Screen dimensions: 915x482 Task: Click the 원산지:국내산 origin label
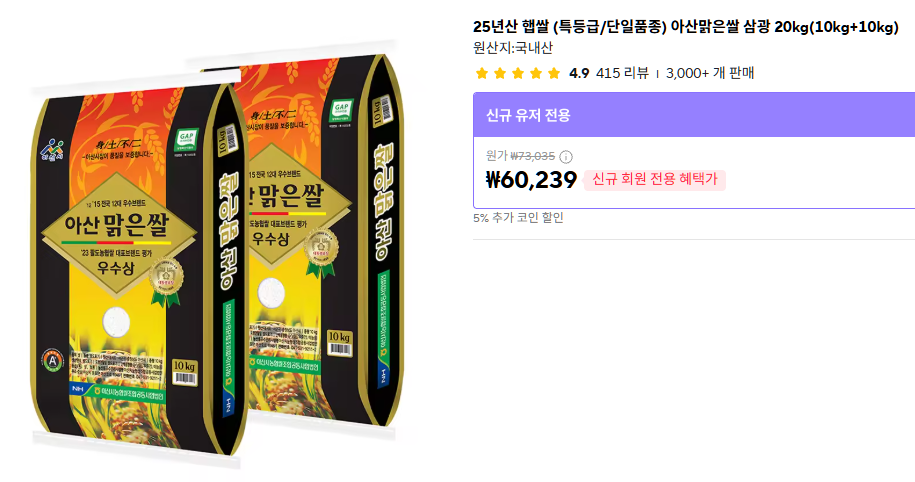click(x=513, y=48)
